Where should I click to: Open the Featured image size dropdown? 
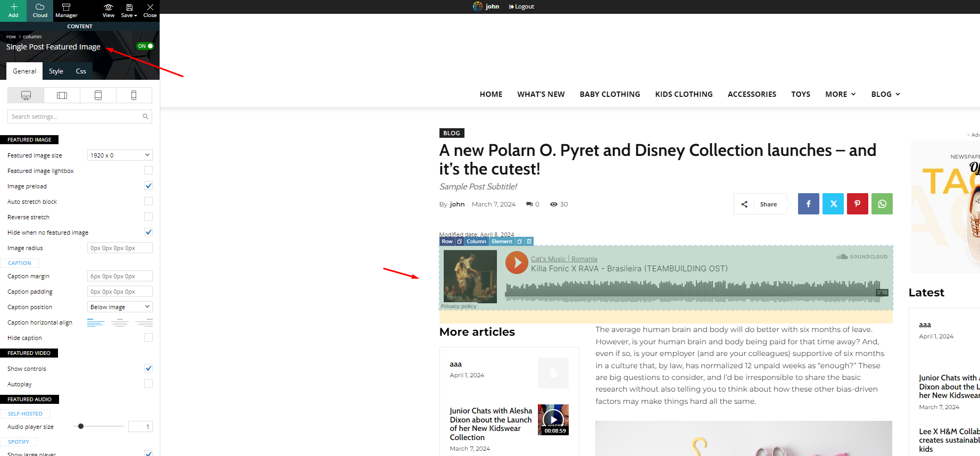(x=120, y=155)
